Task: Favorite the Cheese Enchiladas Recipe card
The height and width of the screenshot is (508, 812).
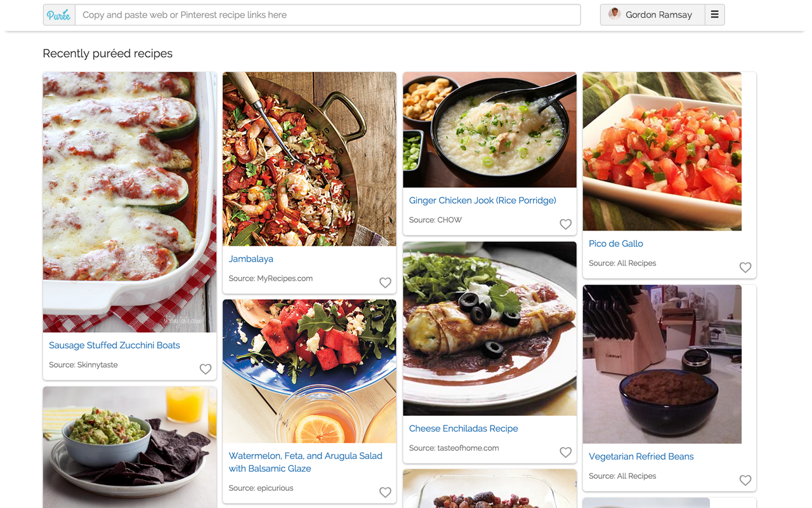Action: tap(565, 452)
